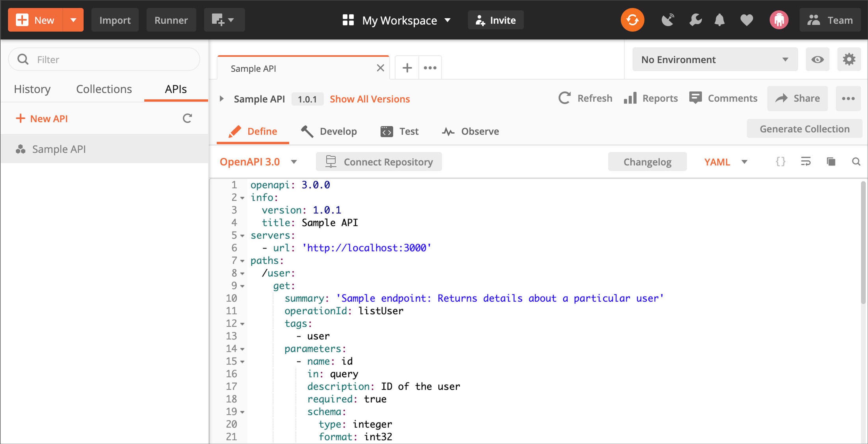This screenshot has height=444, width=868.
Task: Select Sample API in sidebar list
Action: pyautogui.click(x=104, y=149)
